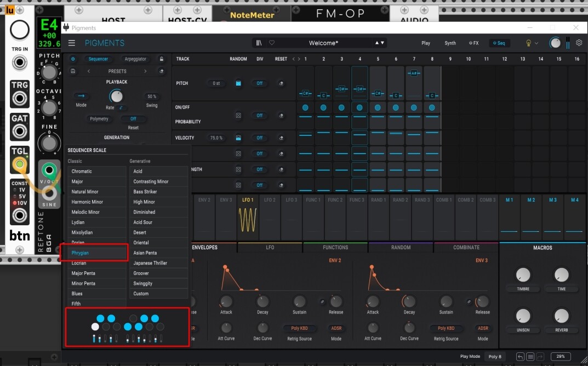Go to previous sequencer preset
Screen dimensions: 588x366
point(88,71)
